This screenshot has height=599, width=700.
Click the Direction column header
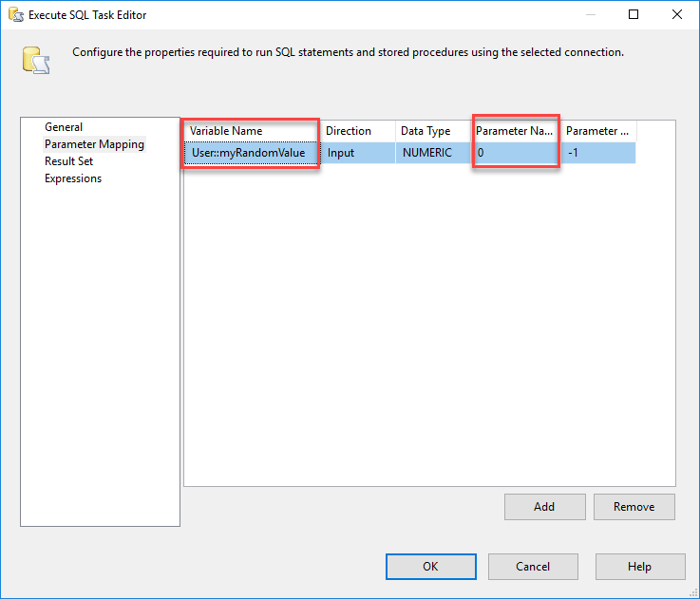click(x=349, y=131)
